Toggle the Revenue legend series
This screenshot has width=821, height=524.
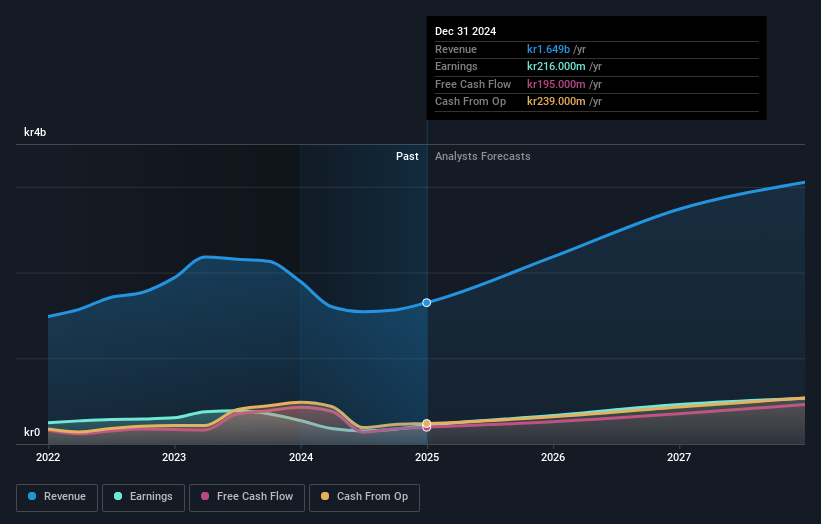click(57, 497)
